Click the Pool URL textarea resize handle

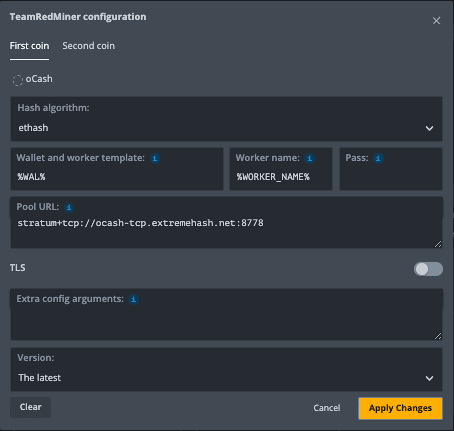pyautogui.click(x=438, y=244)
